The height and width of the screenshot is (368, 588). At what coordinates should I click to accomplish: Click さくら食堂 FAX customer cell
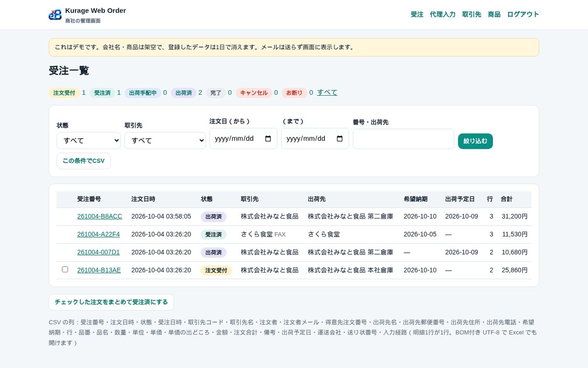point(263,235)
